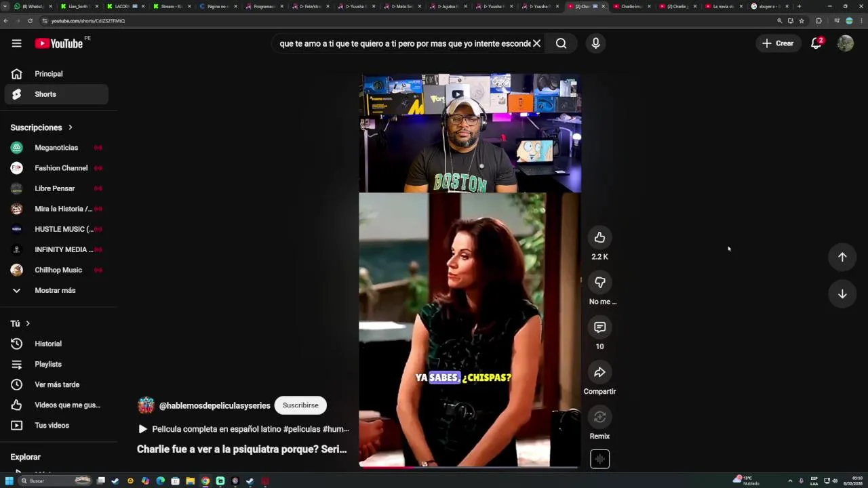This screenshot has height=488, width=868.
Task: Pause the Short by clicking the video
Action: 469,271
